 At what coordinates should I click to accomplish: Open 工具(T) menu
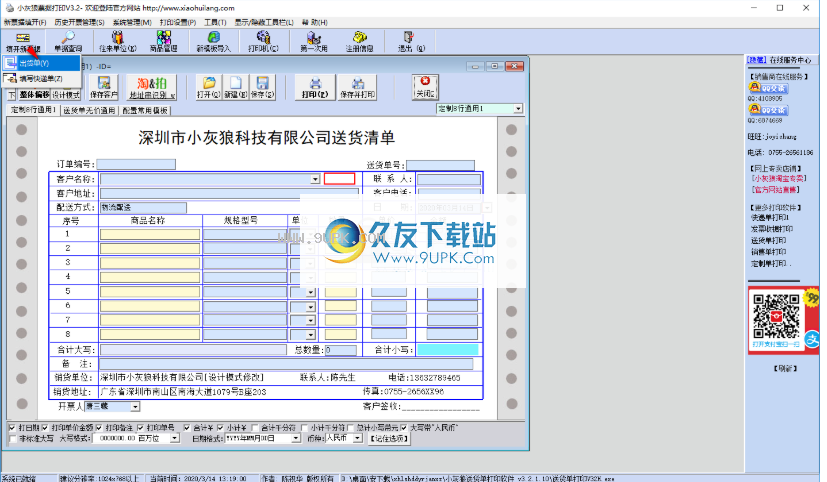pyautogui.click(x=215, y=22)
